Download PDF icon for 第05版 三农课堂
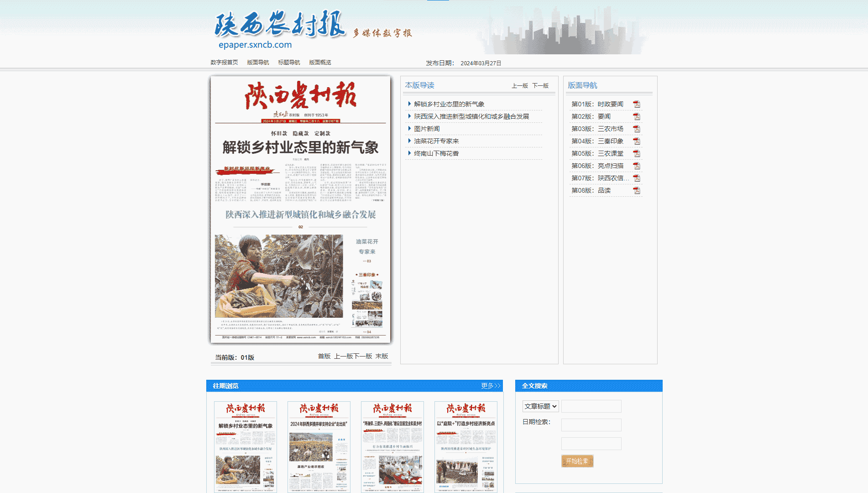The width and height of the screenshot is (868, 493). click(636, 154)
